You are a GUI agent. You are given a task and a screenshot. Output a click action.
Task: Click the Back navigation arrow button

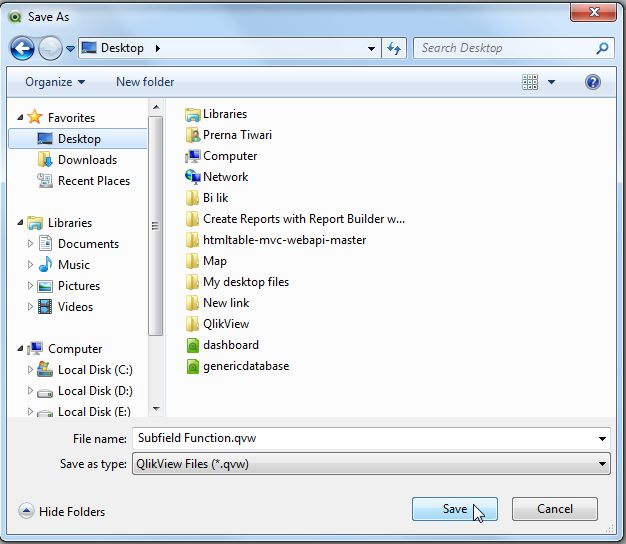click(22, 48)
